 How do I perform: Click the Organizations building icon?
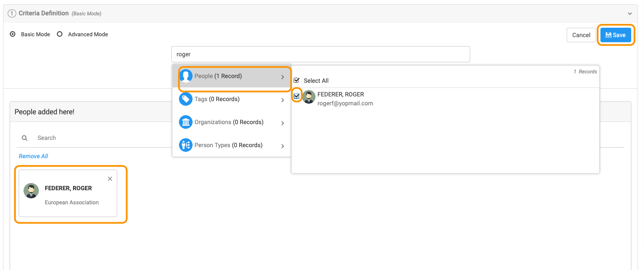click(x=186, y=122)
